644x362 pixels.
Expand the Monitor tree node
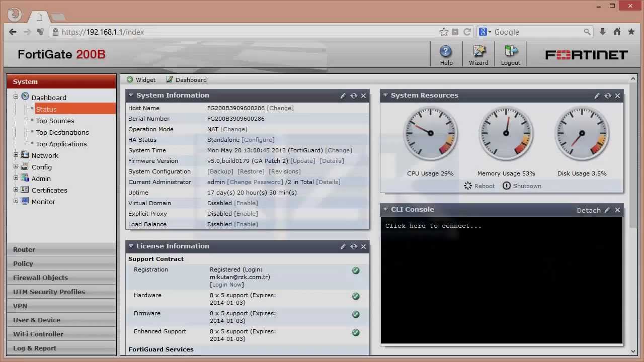(16, 201)
